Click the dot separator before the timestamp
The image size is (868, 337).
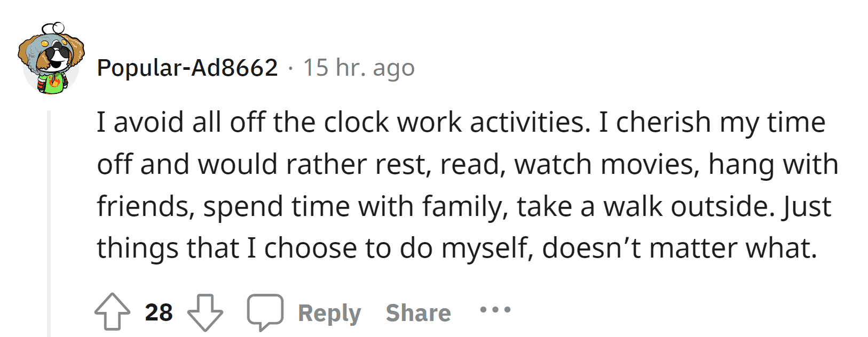point(290,68)
